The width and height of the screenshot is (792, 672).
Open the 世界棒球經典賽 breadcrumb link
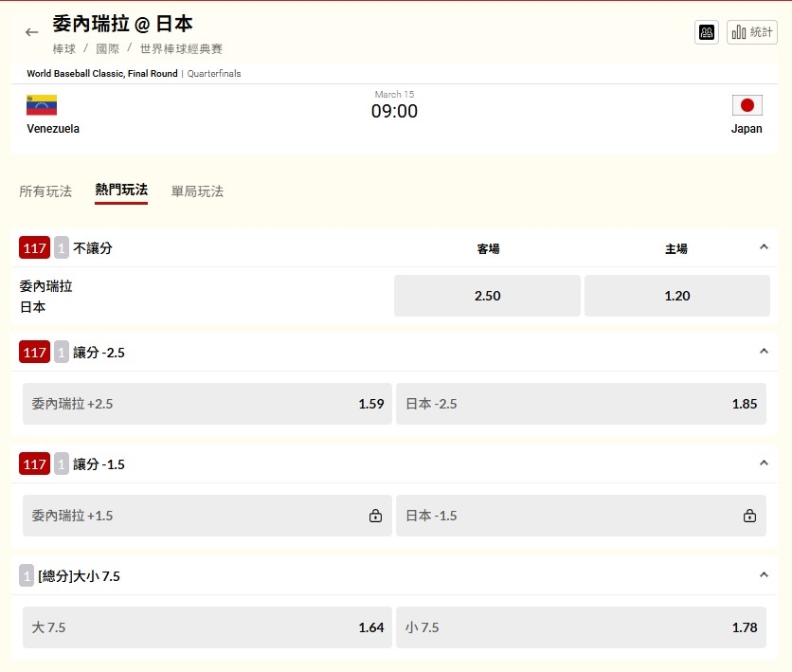click(x=181, y=48)
